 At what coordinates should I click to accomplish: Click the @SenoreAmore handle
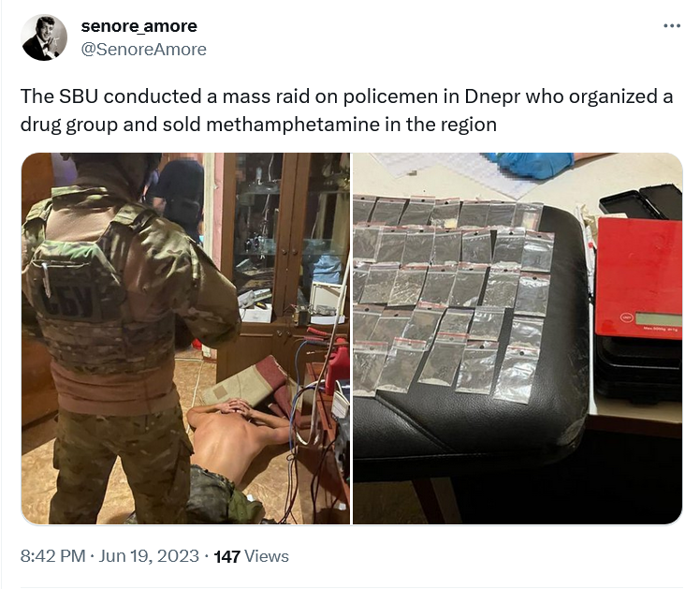point(143,49)
